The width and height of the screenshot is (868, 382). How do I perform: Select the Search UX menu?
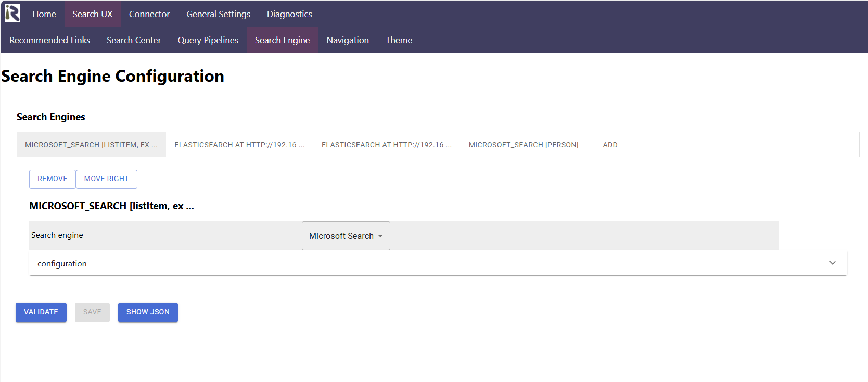tap(93, 14)
